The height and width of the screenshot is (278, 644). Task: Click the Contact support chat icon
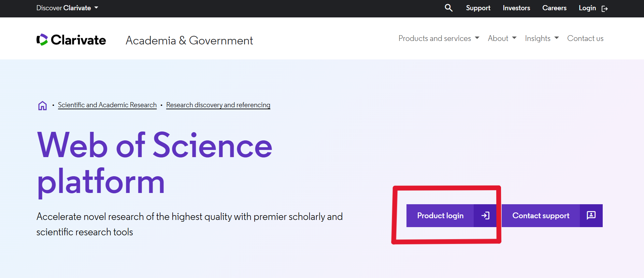591,216
